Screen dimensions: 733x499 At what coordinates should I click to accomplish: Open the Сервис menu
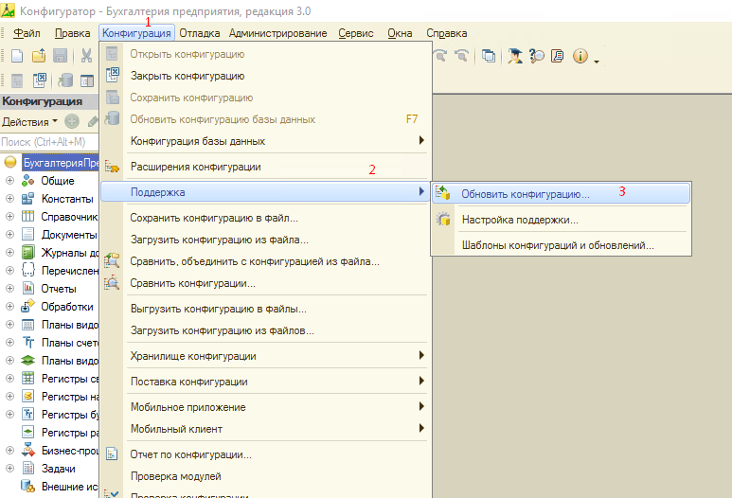pos(356,33)
